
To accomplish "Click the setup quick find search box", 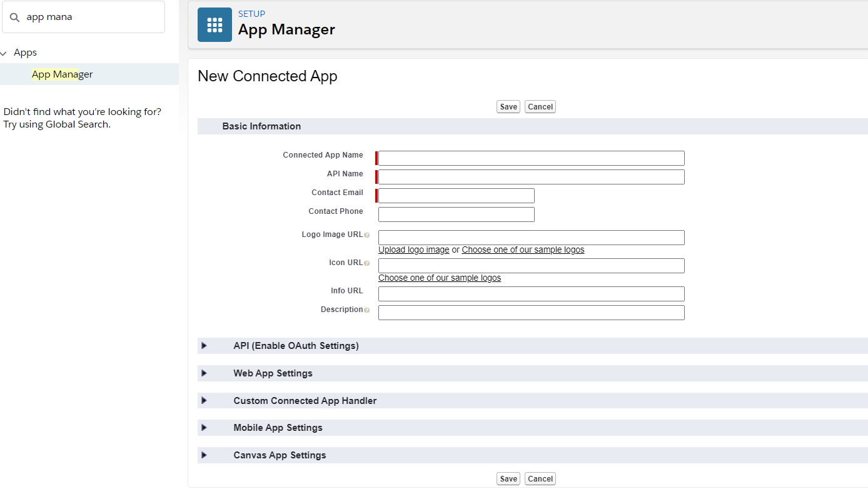I will [84, 17].
